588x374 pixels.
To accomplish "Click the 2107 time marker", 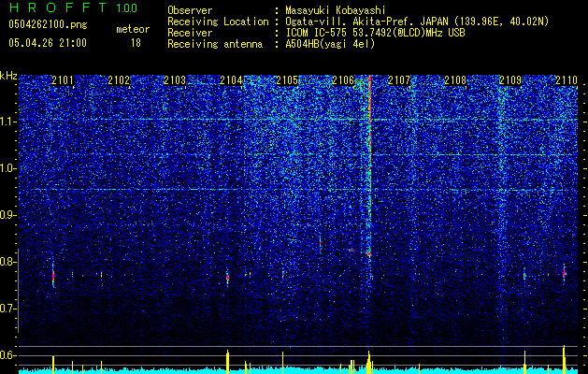I will 399,80.
